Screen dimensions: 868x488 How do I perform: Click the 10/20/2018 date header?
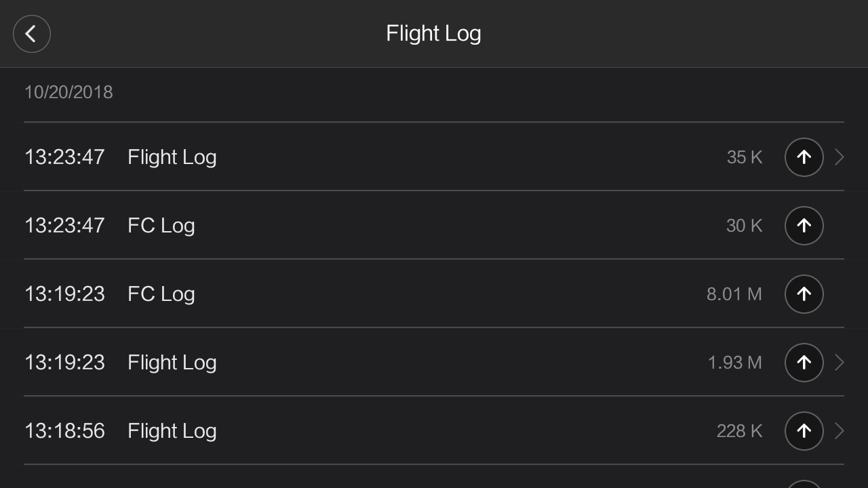pyautogui.click(x=68, y=92)
